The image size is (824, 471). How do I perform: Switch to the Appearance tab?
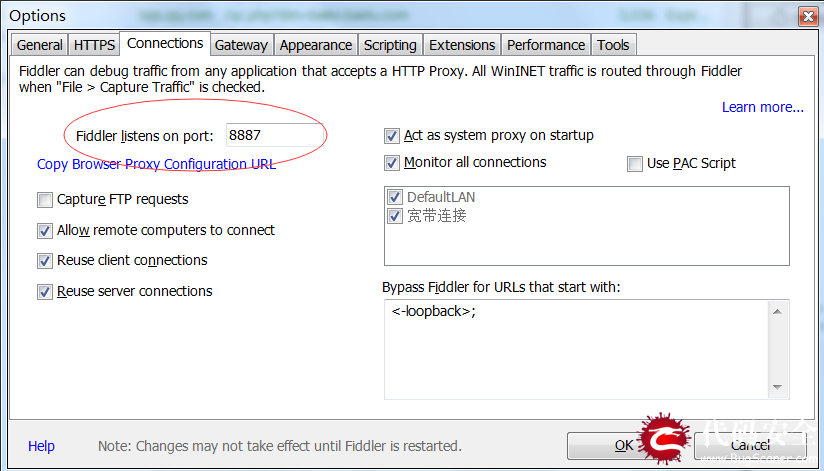(316, 45)
